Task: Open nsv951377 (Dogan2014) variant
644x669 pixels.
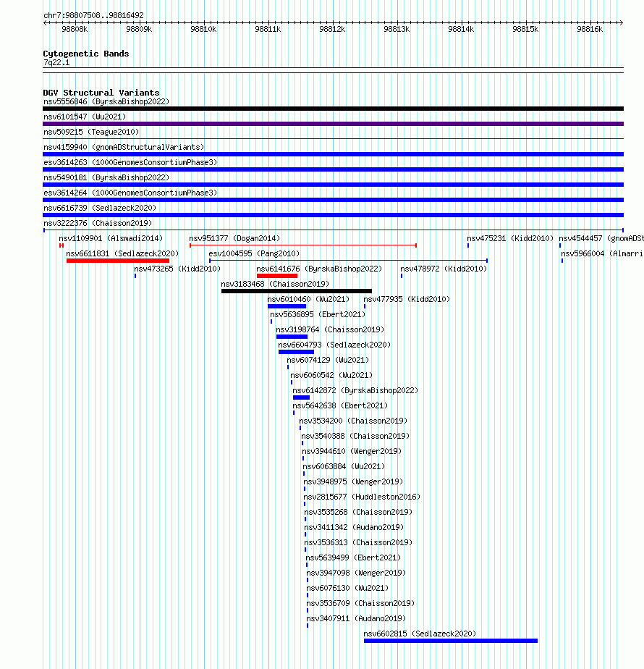Action: (x=234, y=238)
